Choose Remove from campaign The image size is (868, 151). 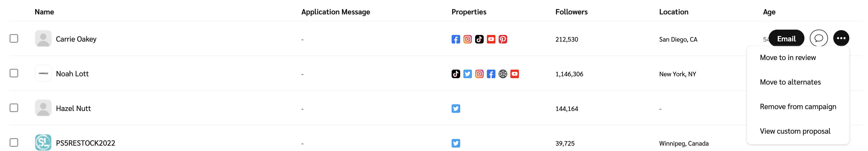click(798, 107)
